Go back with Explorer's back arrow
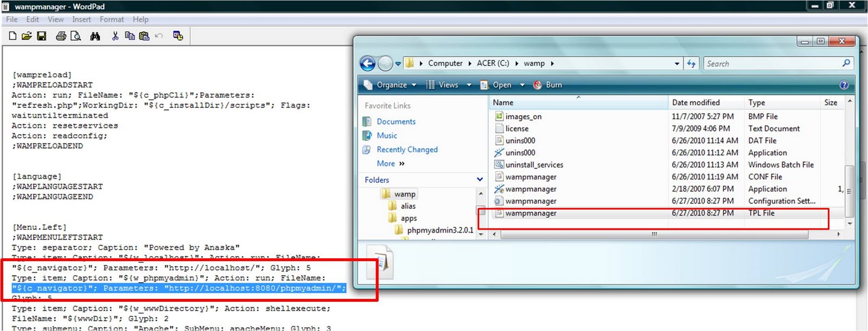The width and height of the screenshot is (868, 331). click(368, 63)
